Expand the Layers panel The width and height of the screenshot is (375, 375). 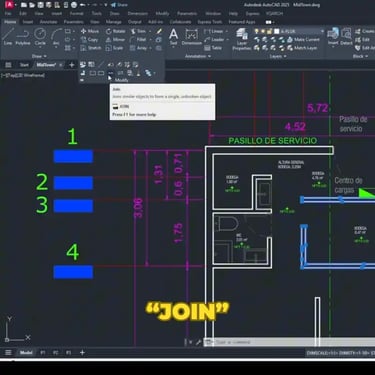[278, 56]
